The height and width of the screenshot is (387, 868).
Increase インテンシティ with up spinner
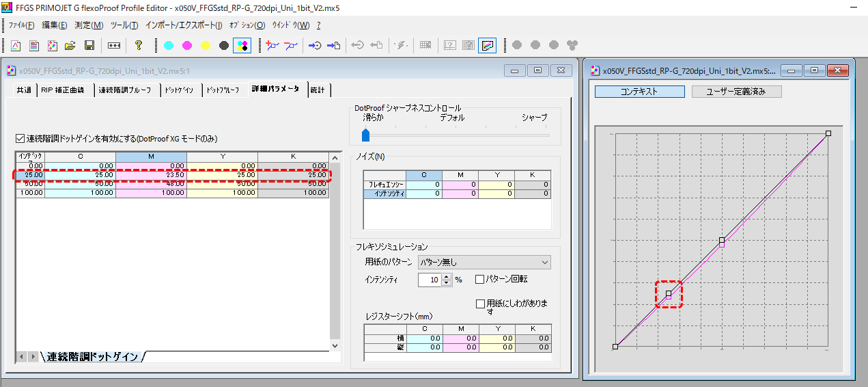tap(447, 276)
